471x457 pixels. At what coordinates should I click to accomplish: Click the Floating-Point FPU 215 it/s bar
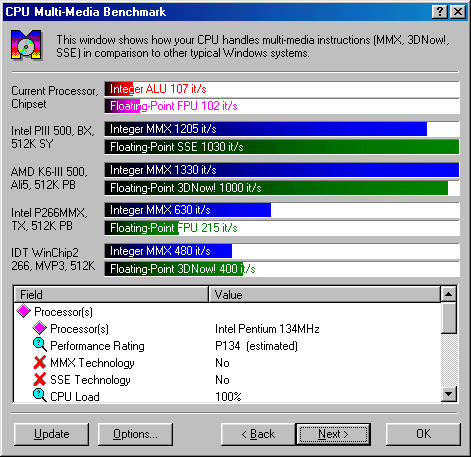tap(282, 228)
